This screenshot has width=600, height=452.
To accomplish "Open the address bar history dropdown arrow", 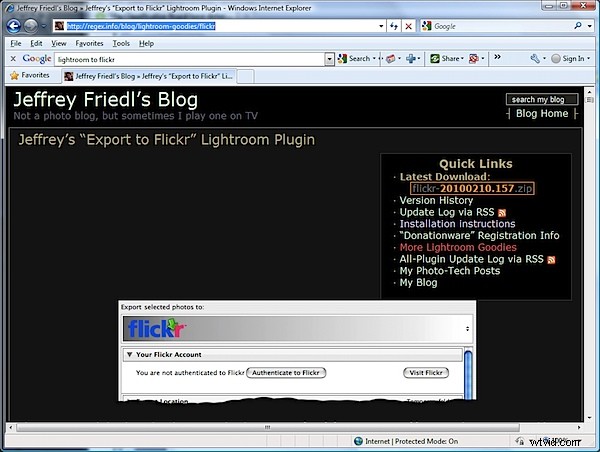I will point(381,26).
